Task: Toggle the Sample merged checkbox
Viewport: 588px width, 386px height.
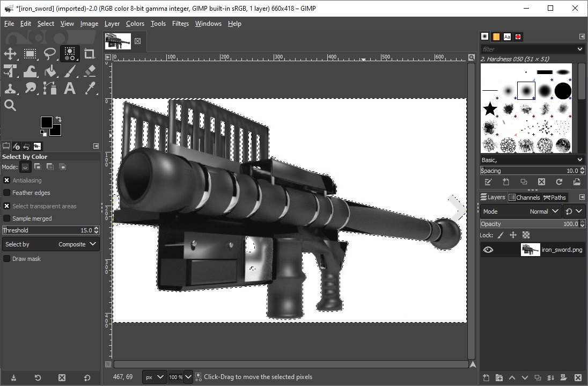Action: click(x=7, y=219)
